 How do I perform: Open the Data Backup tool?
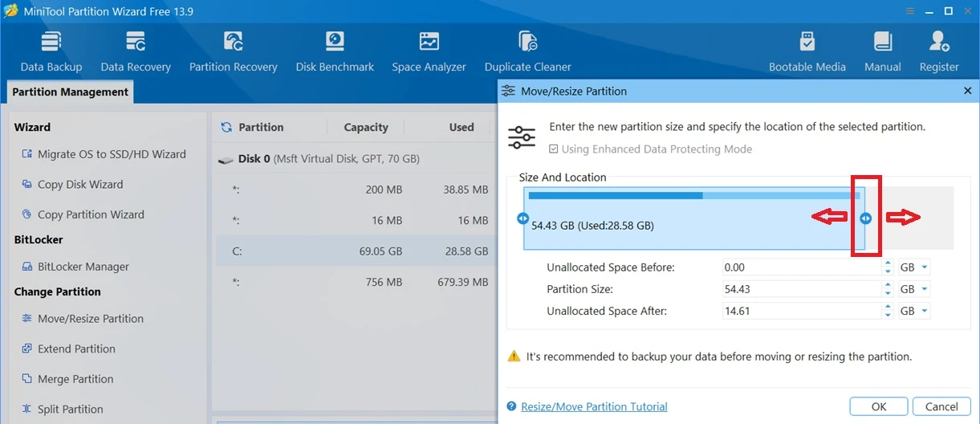51,52
